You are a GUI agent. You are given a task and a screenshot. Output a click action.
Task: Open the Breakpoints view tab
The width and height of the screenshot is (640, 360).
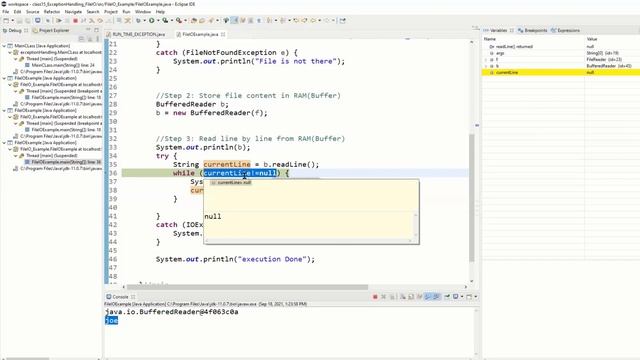[x=533, y=30]
